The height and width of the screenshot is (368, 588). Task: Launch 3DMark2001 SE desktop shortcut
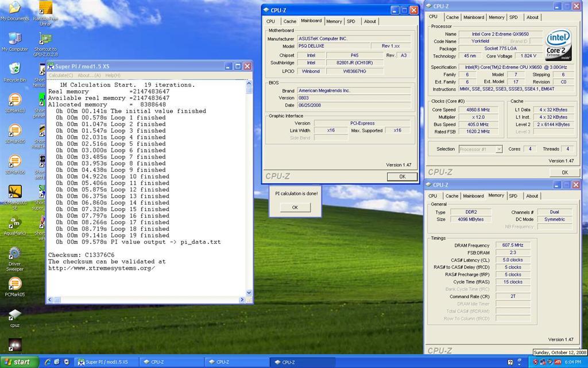pyautogui.click(x=14, y=198)
